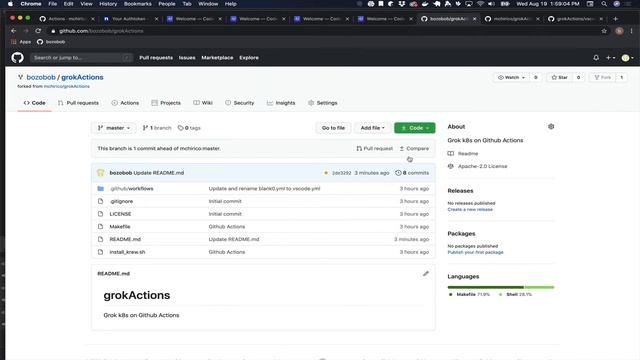
Task: Click the About settings gear icon
Action: [551, 127]
